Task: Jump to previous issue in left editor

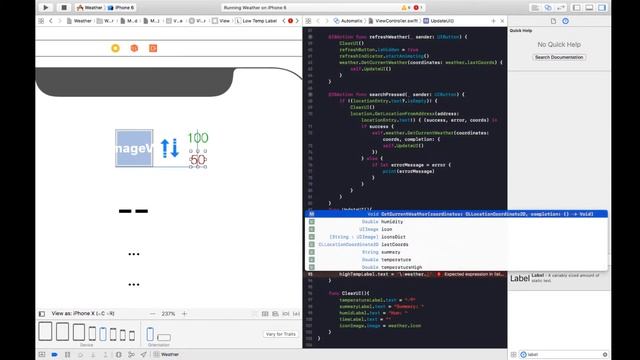Action: click(284, 21)
